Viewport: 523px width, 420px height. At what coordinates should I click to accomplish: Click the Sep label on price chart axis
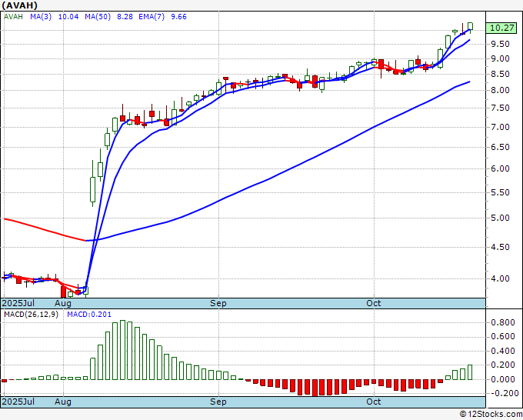218,303
